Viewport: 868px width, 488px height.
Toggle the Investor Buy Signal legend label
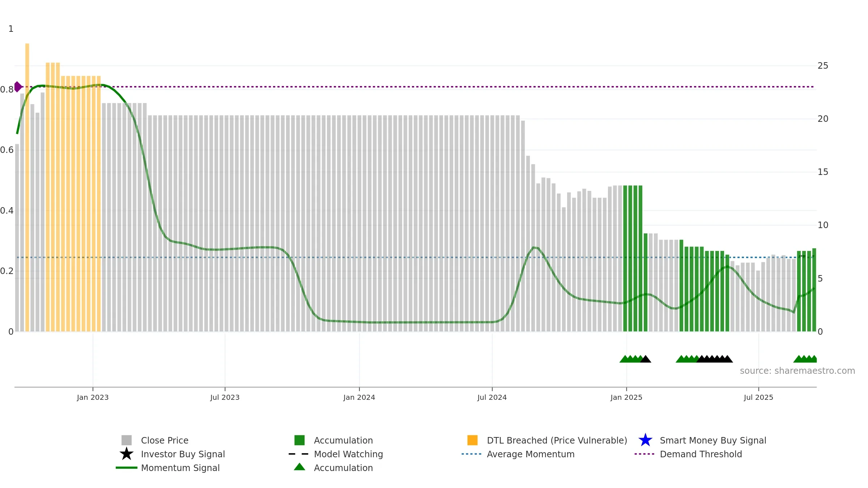[x=183, y=454]
